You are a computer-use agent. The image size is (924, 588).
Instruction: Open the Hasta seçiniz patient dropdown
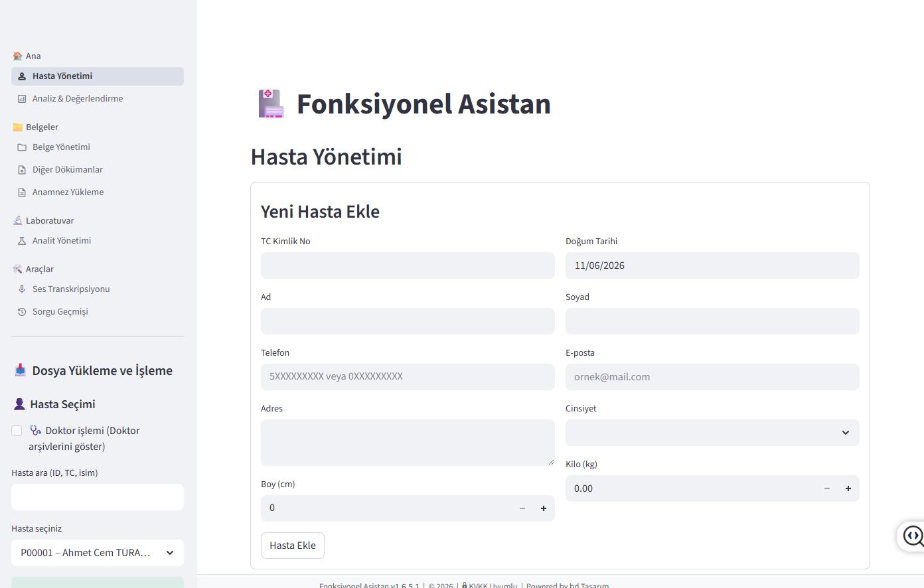click(x=98, y=553)
